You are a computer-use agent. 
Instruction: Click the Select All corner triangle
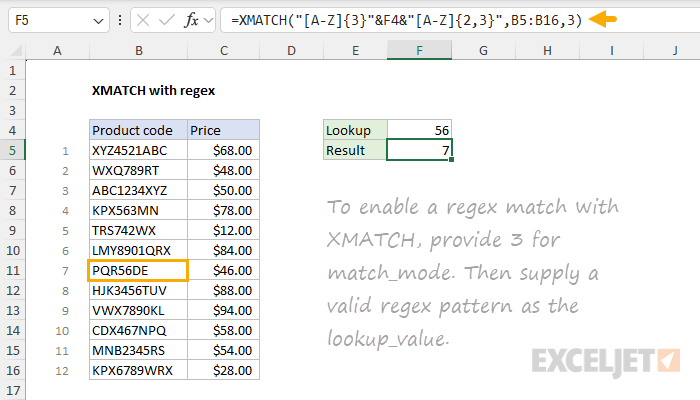tap(16, 50)
